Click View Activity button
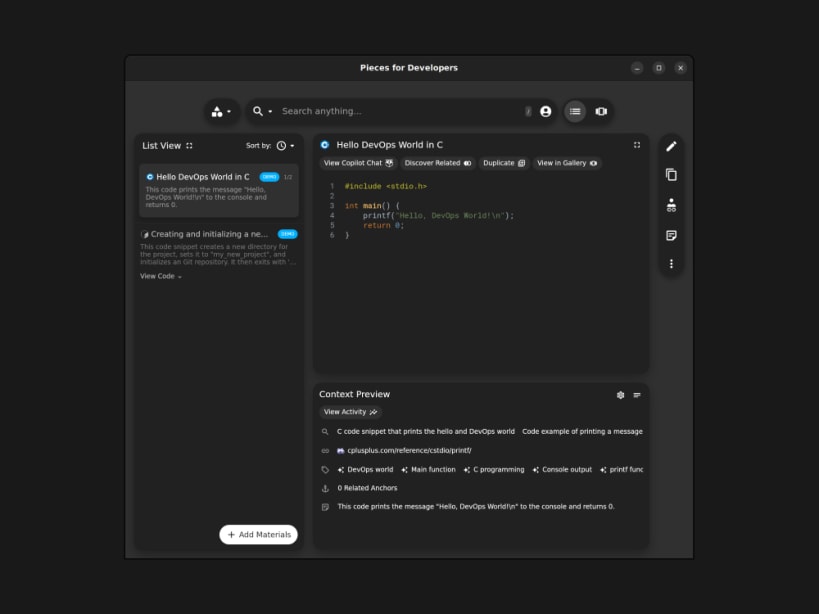Screen dimensions: 819x614 pos(350,412)
